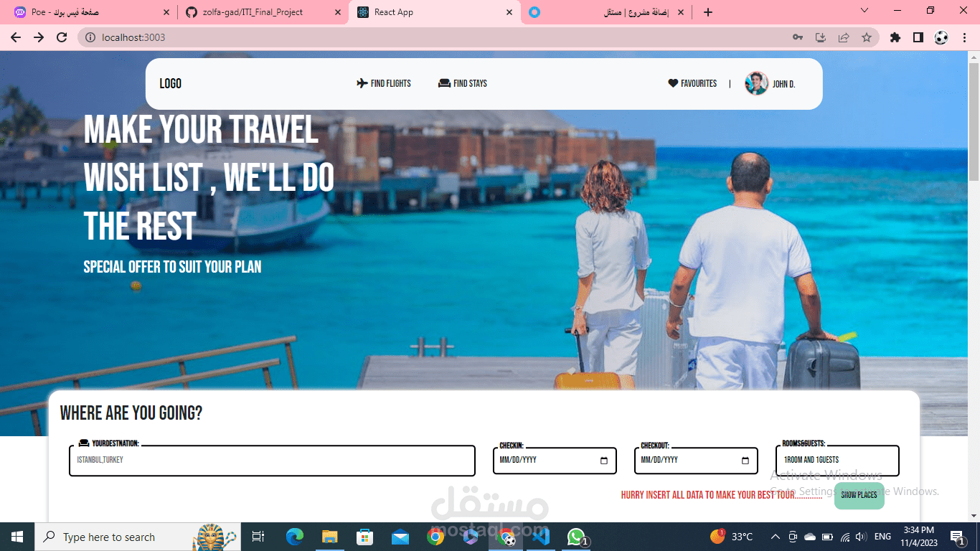
Task: Bookmark this page with star icon
Action: click(867, 37)
